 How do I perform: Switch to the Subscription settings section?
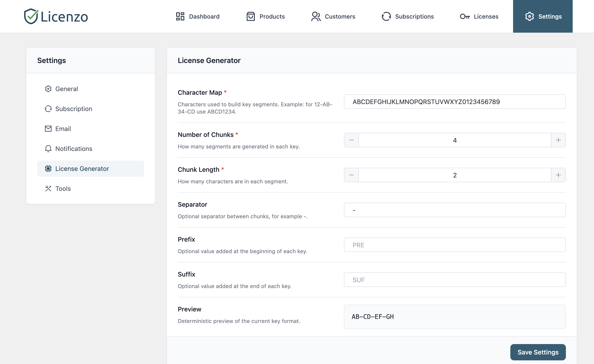pyautogui.click(x=73, y=109)
